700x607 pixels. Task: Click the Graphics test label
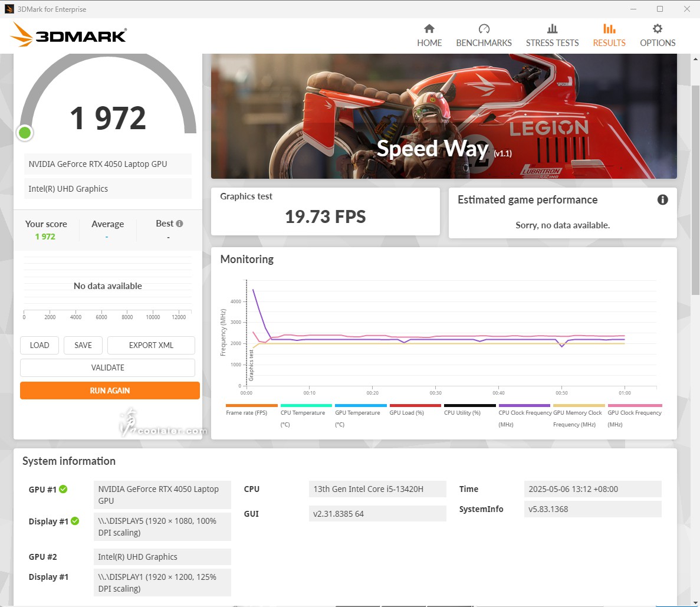[246, 196]
